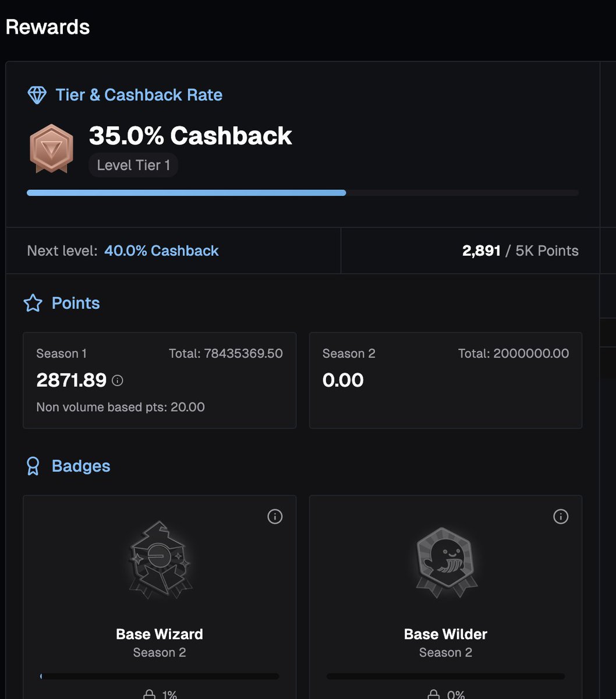Click the ribbon icon next to Badges
Image resolution: width=616 pixels, height=699 pixels.
(33, 466)
